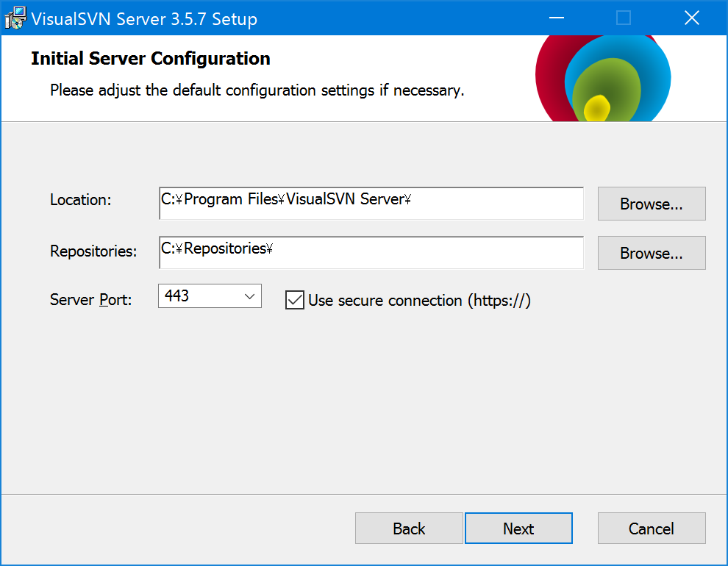Screen dimensions: 728x566
Task: Click the "VisualSVN Server 3.5.7 Setup" title text
Action: [144, 19]
